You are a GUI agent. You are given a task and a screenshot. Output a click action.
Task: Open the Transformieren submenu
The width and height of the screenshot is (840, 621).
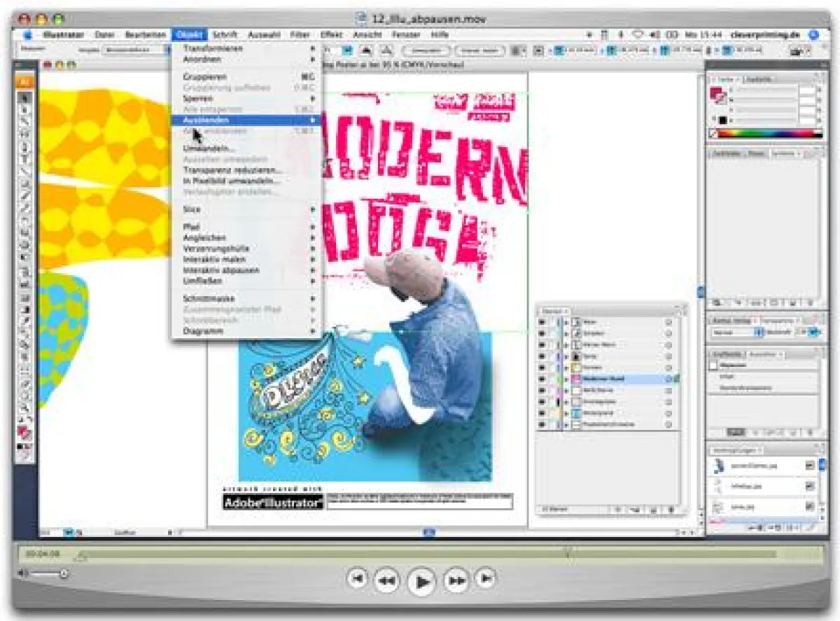(213, 48)
